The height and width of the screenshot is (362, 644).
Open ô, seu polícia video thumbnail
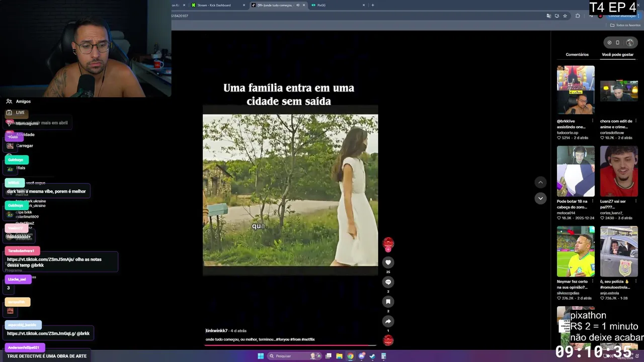[619, 251]
